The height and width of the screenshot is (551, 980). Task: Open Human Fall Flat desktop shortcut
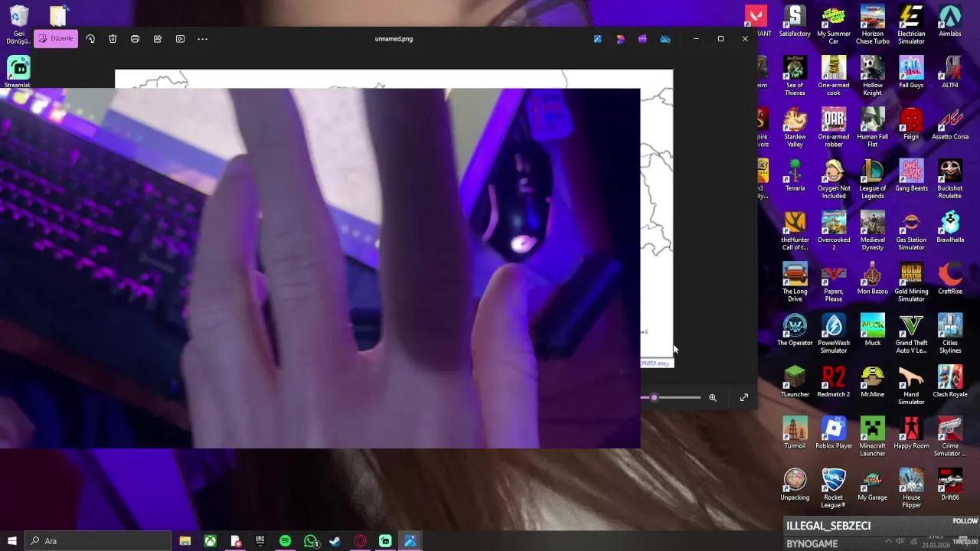(873, 127)
